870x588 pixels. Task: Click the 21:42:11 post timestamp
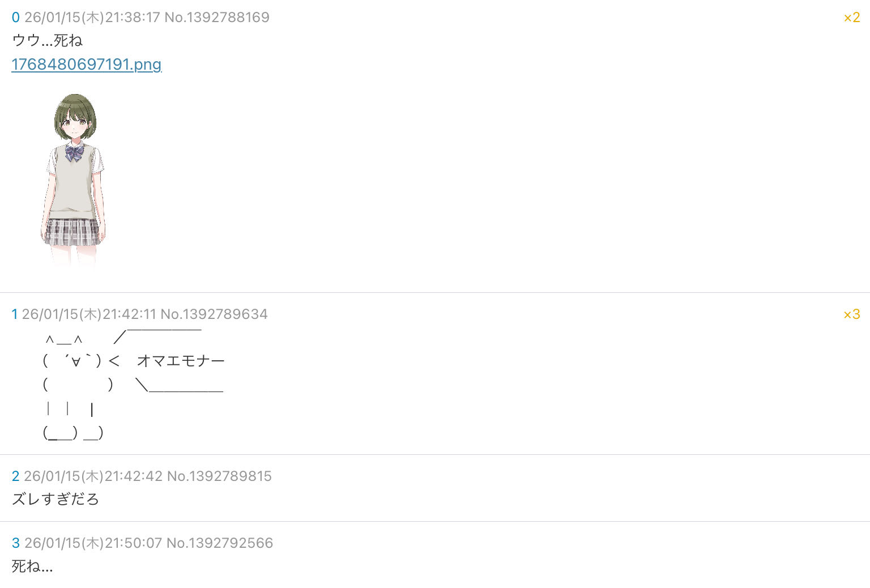(x=129, y=314)
